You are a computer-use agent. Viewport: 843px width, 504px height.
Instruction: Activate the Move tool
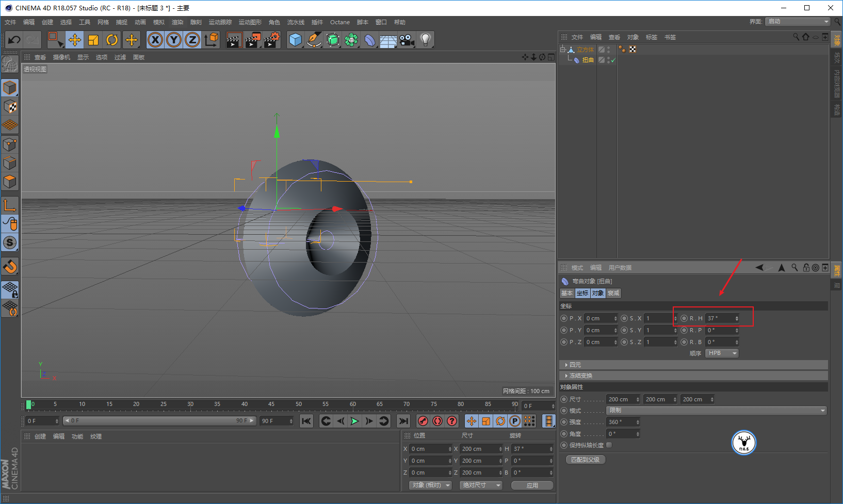75,40
